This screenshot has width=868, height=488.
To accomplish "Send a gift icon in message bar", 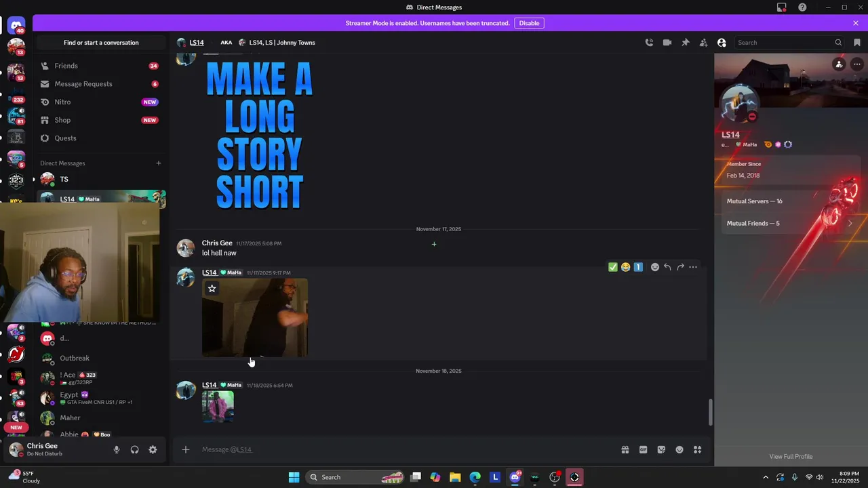I will (625, 449).
